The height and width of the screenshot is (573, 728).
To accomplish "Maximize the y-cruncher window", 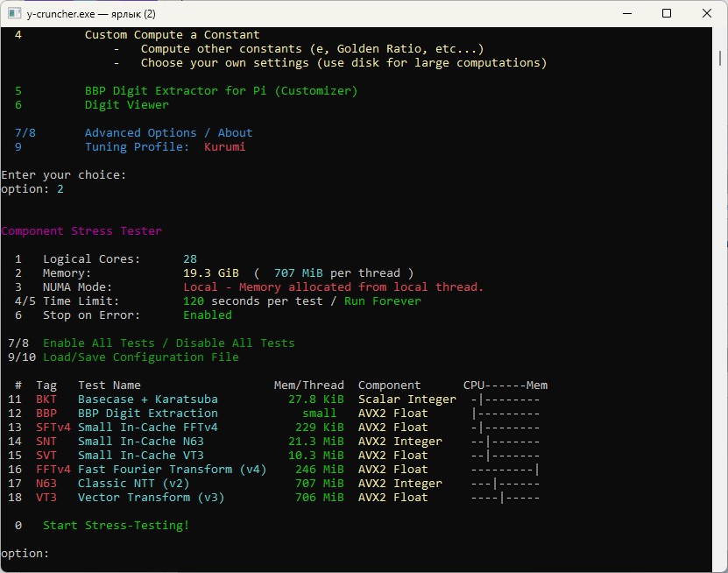I will click(667, 13).
